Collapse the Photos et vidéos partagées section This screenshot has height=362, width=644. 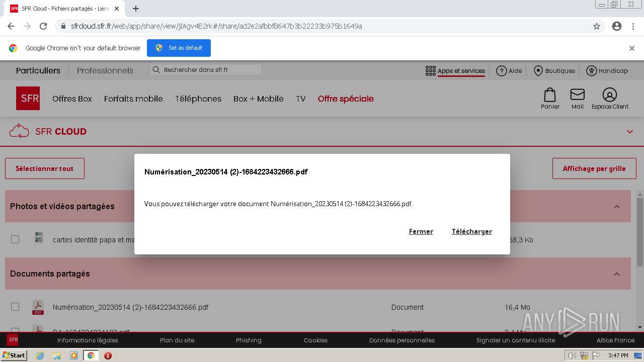pyautogui.click(x=617, y=207)
